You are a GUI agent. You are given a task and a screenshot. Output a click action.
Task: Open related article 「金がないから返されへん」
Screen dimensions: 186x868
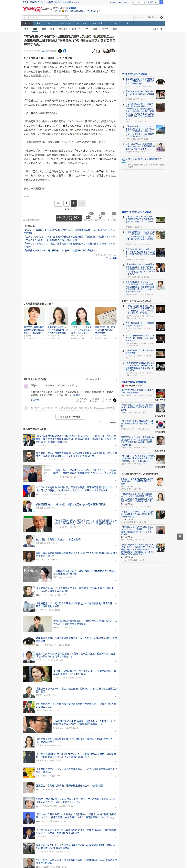pos(70,237)
